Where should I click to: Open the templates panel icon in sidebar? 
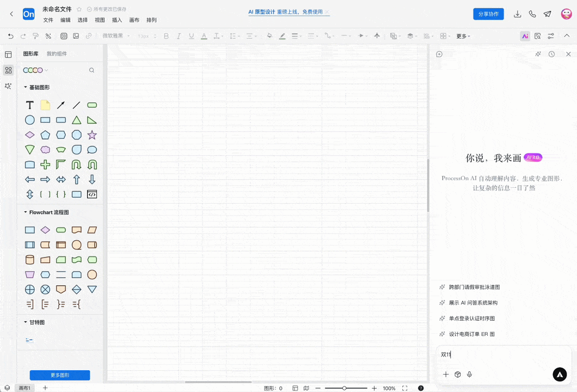click(x=8, y=54)
